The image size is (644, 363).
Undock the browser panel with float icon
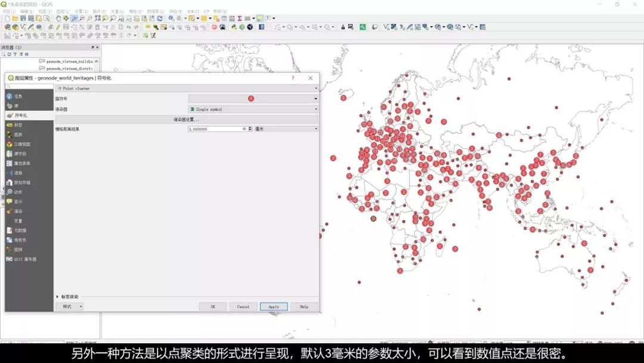coord(93,47)
